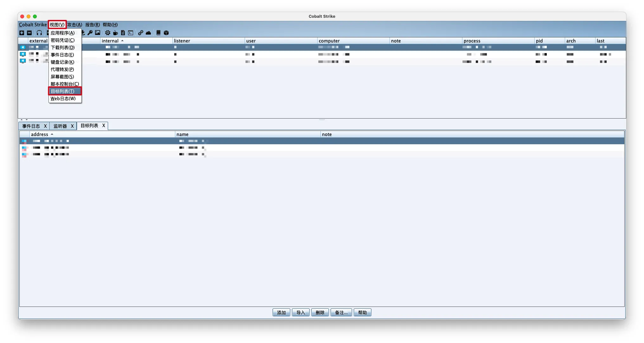Open credentials via key icon
Viewport: 644px width, 343px height.
(x=90, y=33)
